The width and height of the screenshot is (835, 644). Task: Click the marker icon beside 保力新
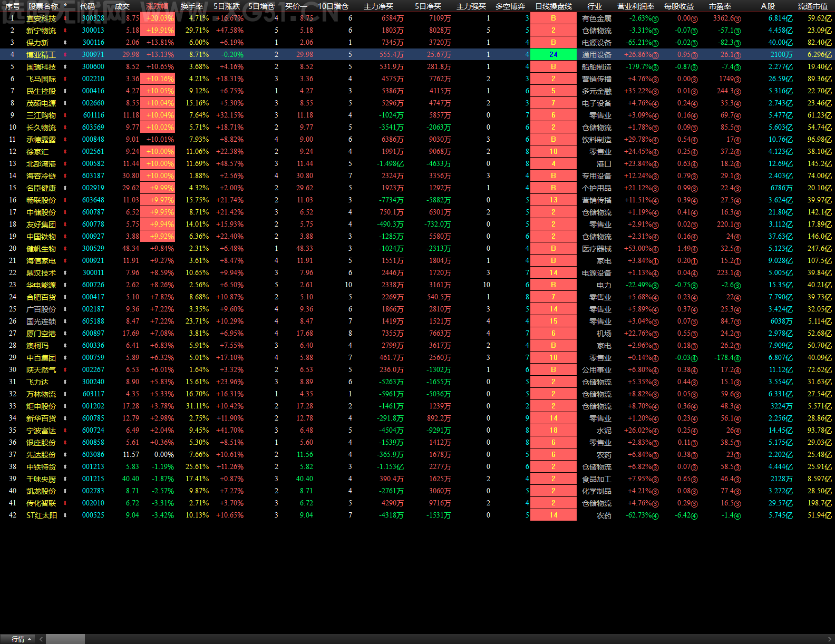tap(65, 43)
